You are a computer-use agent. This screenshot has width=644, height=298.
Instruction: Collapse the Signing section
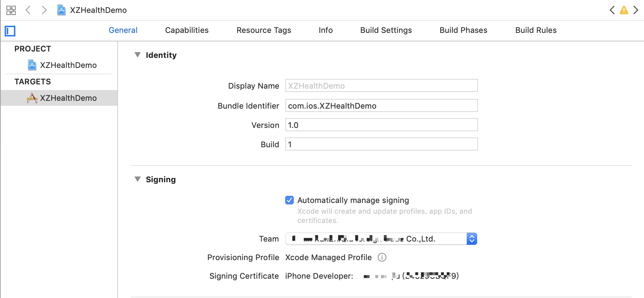(138, 179)
